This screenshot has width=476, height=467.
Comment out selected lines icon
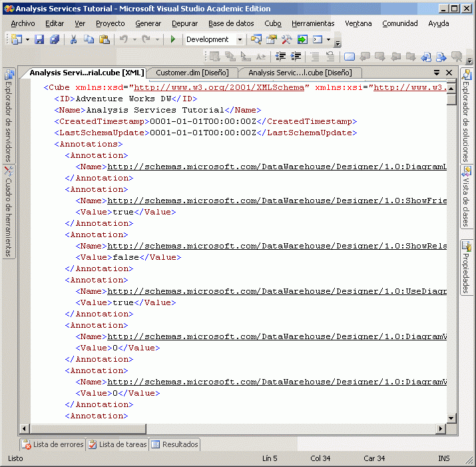(x=315, y=57)
